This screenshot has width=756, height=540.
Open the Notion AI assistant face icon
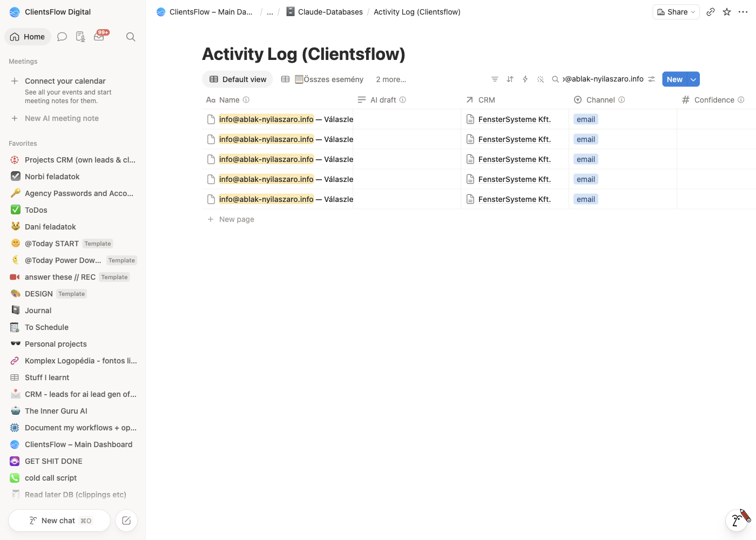[737, 520]
